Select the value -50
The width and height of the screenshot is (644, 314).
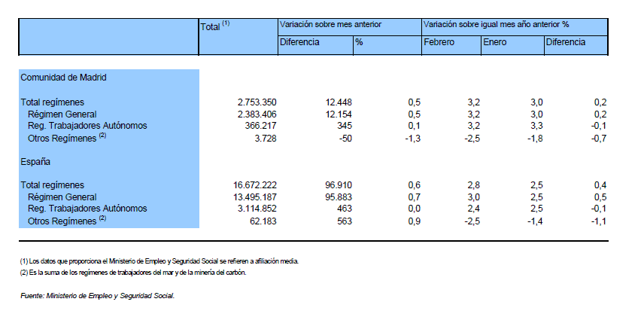[x=345, y=139]
